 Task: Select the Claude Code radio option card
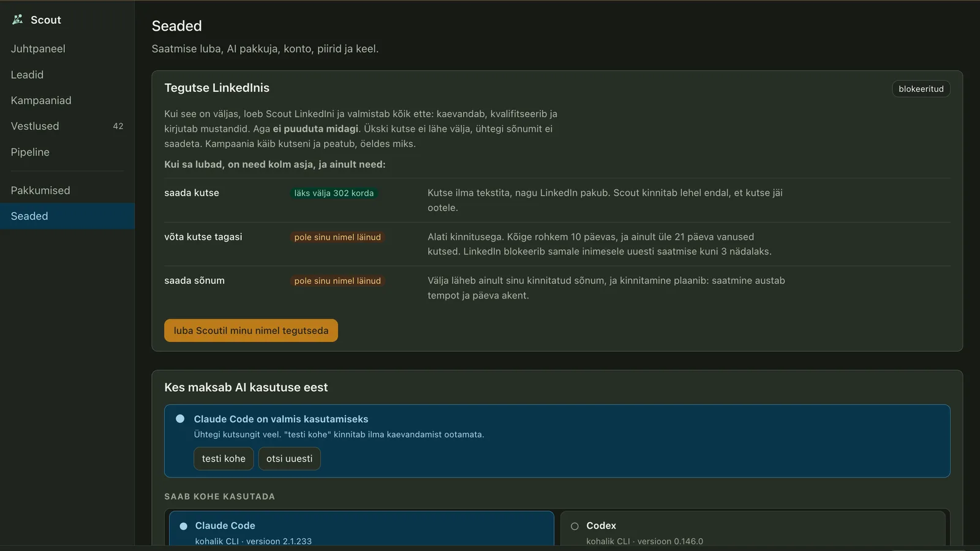point(361,528)
